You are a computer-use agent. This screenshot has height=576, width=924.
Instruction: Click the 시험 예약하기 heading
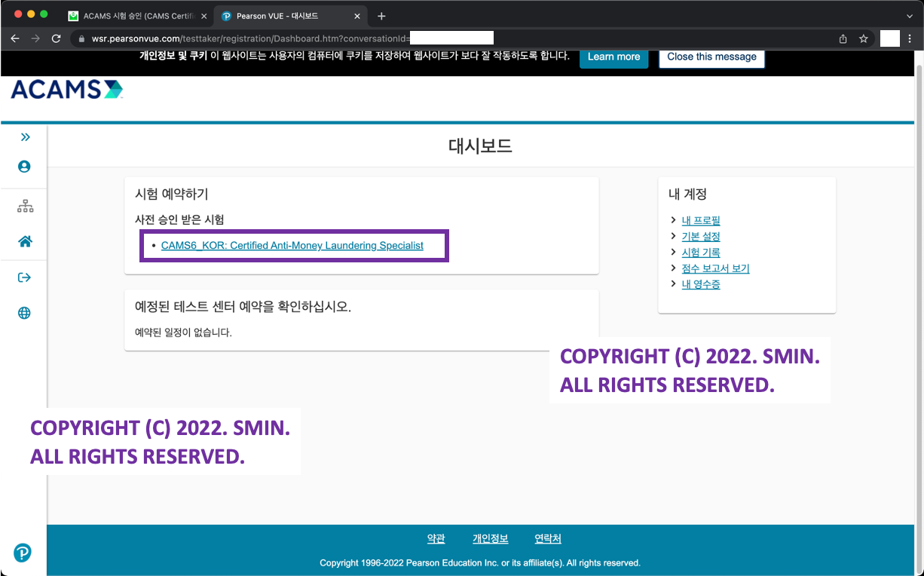[171, 195]
